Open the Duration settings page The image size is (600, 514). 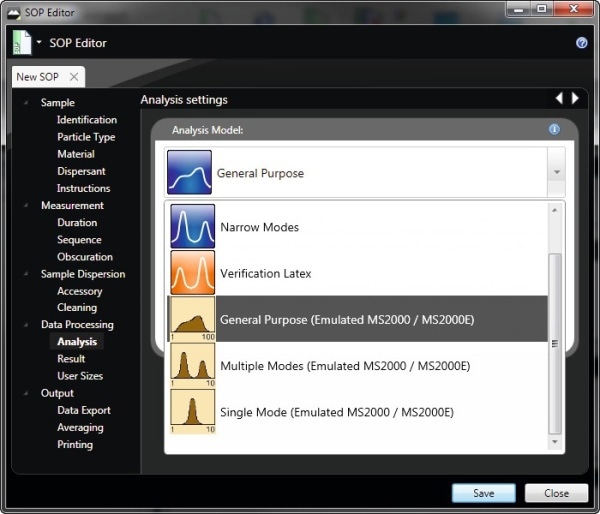click(x=77, y=223)
